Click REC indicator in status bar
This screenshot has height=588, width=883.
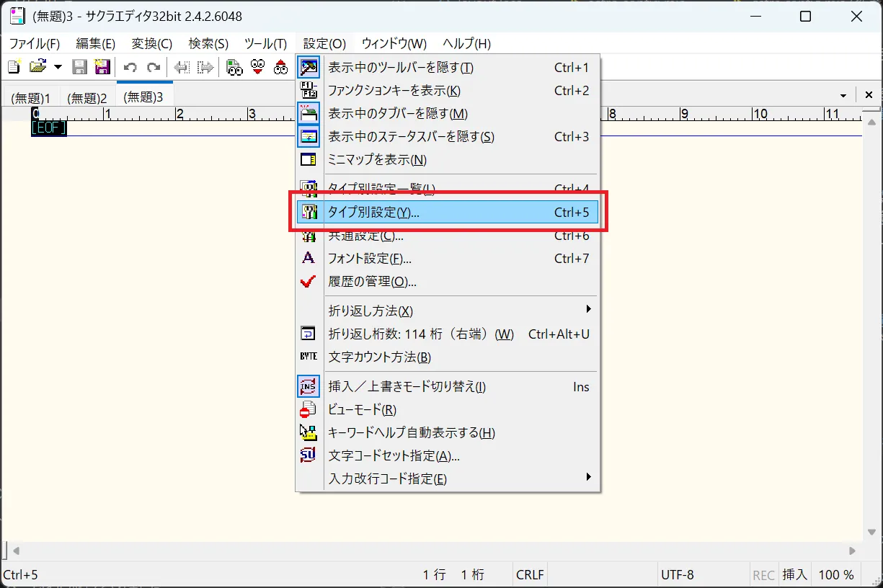[763, 575]
